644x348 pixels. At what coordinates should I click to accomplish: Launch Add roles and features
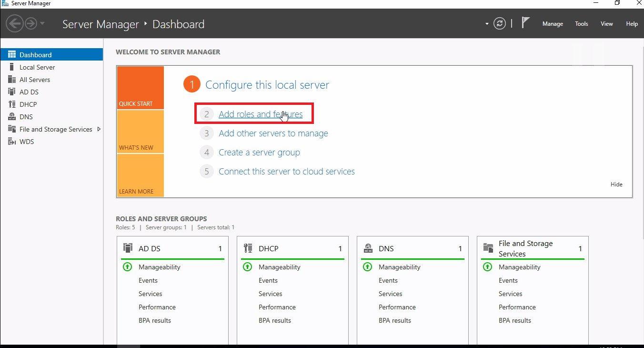point(261,114)
